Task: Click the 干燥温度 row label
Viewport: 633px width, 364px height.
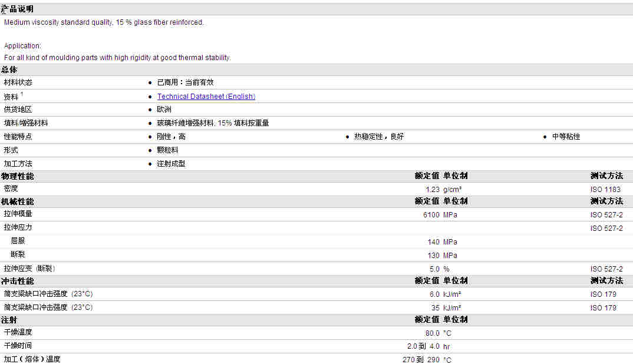Action: click(x=18, y=332)
